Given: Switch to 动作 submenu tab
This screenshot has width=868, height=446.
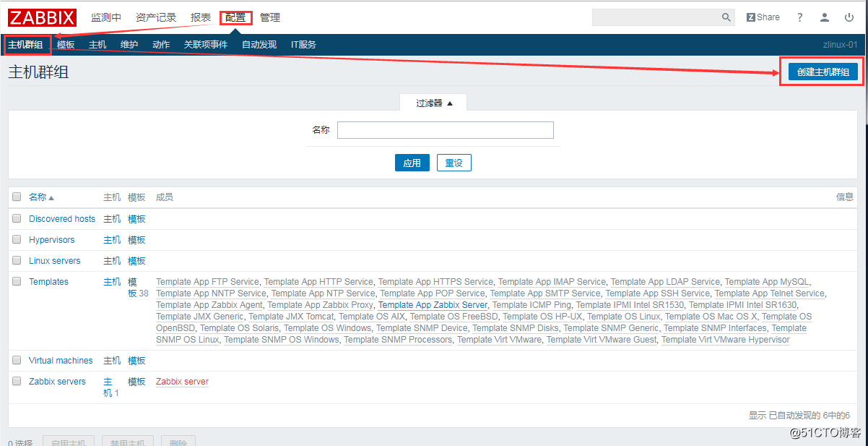Looking at the screenshot, I should tap(161, 45).
